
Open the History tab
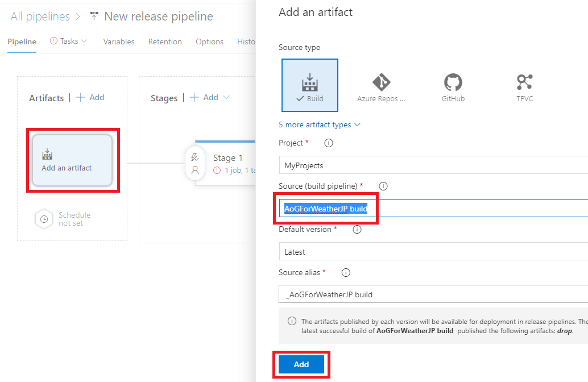tap(246, 41)
